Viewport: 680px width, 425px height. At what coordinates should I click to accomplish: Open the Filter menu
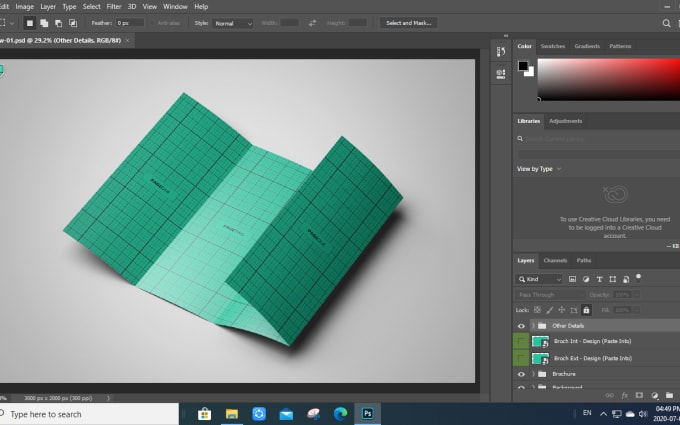pyautogui.click(x=114, y=7)
